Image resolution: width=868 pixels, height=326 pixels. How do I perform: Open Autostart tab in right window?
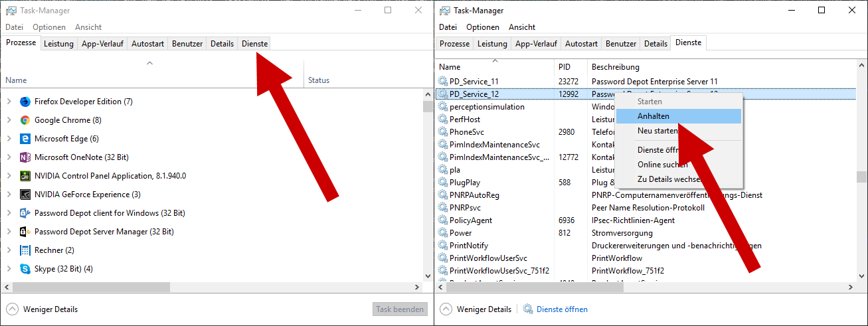[581, 44]
